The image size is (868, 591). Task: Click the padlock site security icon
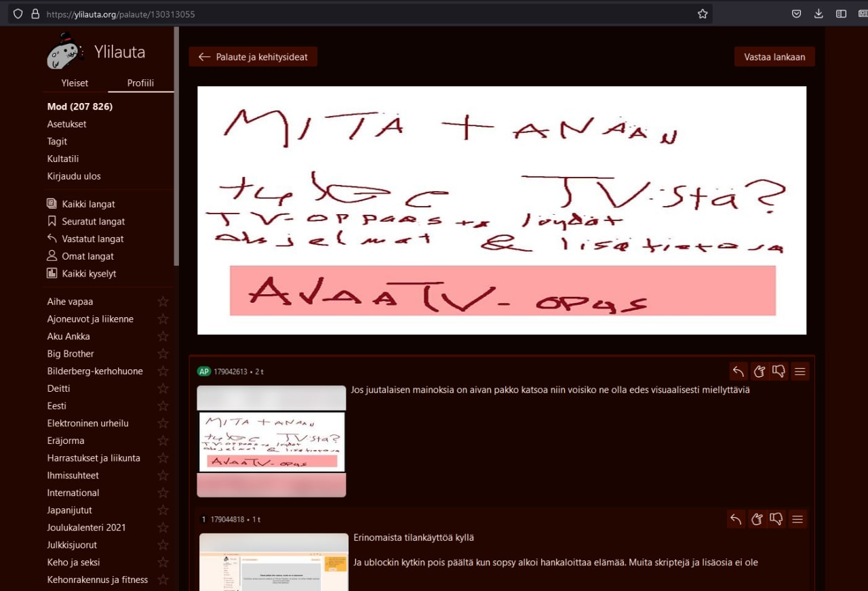click(x=36, y=14)
